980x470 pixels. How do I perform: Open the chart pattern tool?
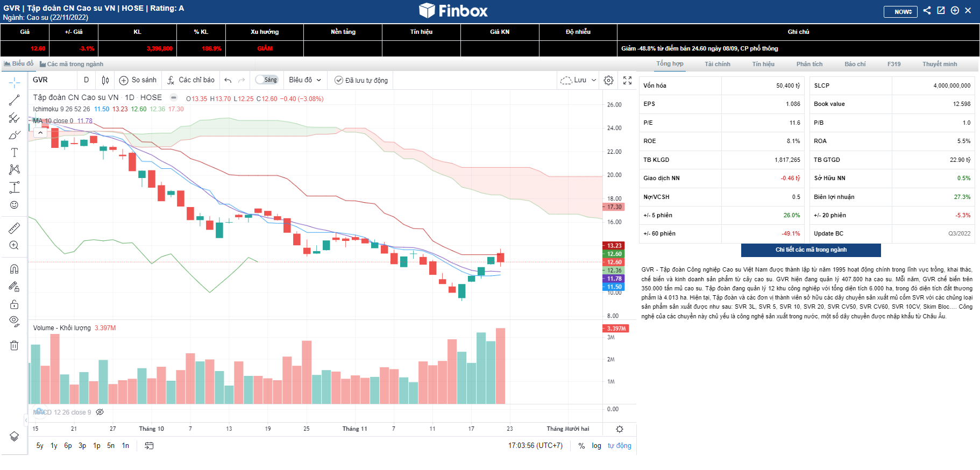(x=15, y=170)
